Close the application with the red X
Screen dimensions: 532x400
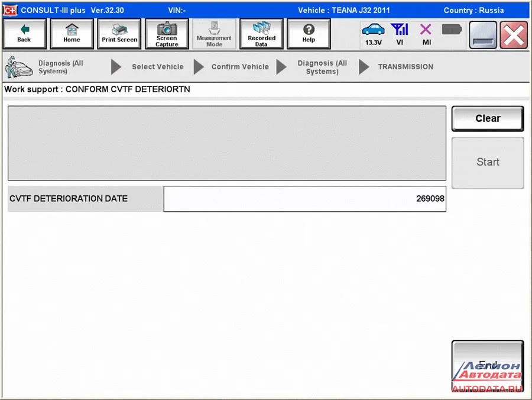(x=514, y=36)
